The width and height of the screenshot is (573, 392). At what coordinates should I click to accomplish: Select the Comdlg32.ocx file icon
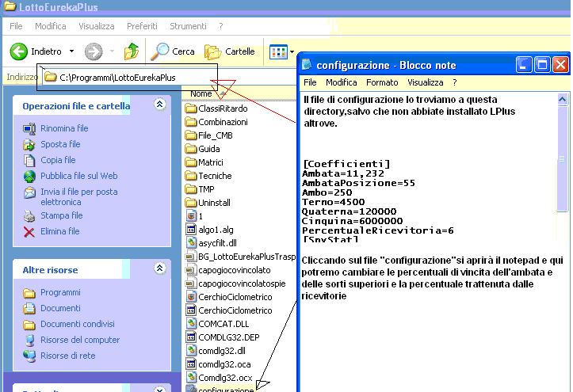[191, 377]
